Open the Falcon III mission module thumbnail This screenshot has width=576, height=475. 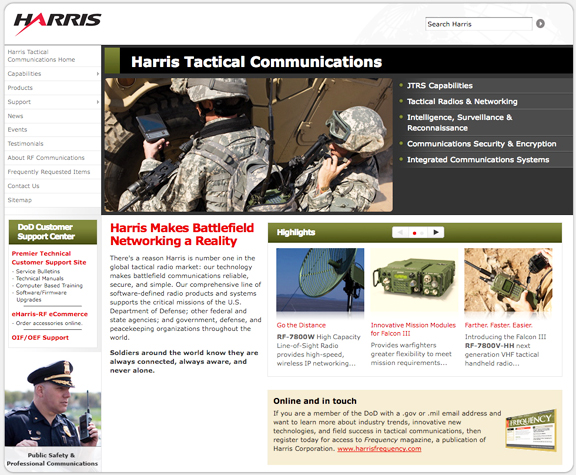point(414,280)
